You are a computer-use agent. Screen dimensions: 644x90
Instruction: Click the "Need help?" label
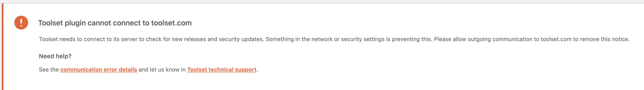(x=55, y=56)
